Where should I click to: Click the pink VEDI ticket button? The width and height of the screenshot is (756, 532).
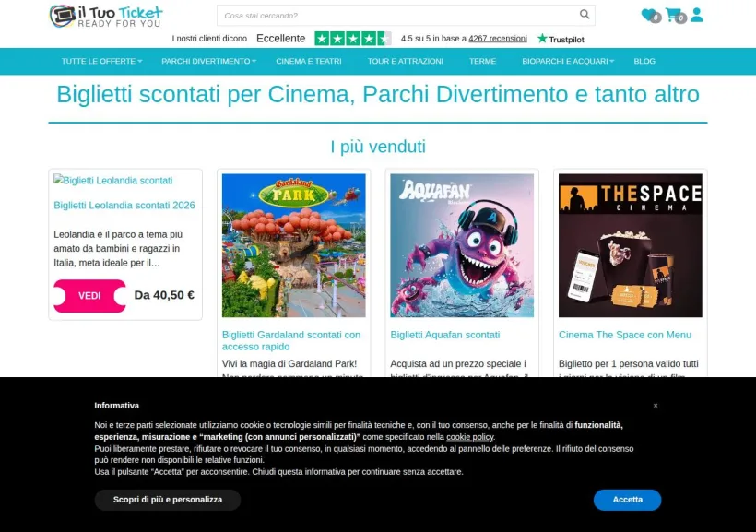tap(89, 296)
